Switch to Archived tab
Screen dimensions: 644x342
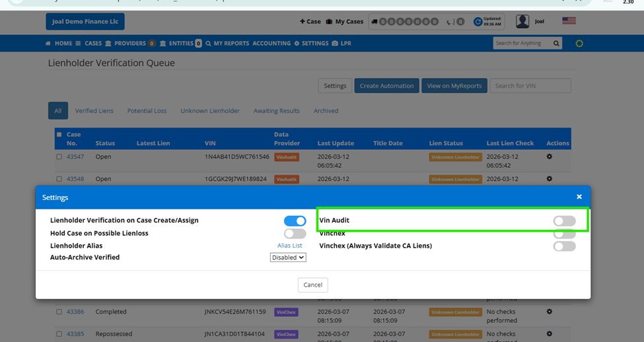[326, 111]
